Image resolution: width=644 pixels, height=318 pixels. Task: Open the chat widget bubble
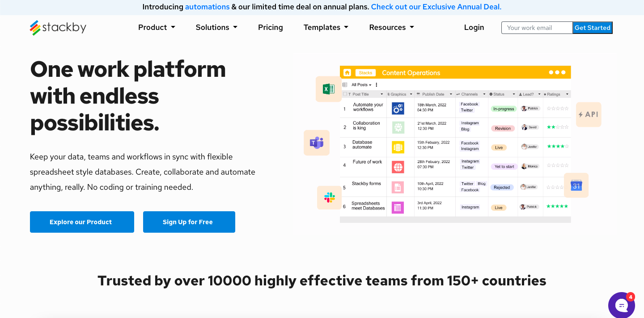[622, 305]
